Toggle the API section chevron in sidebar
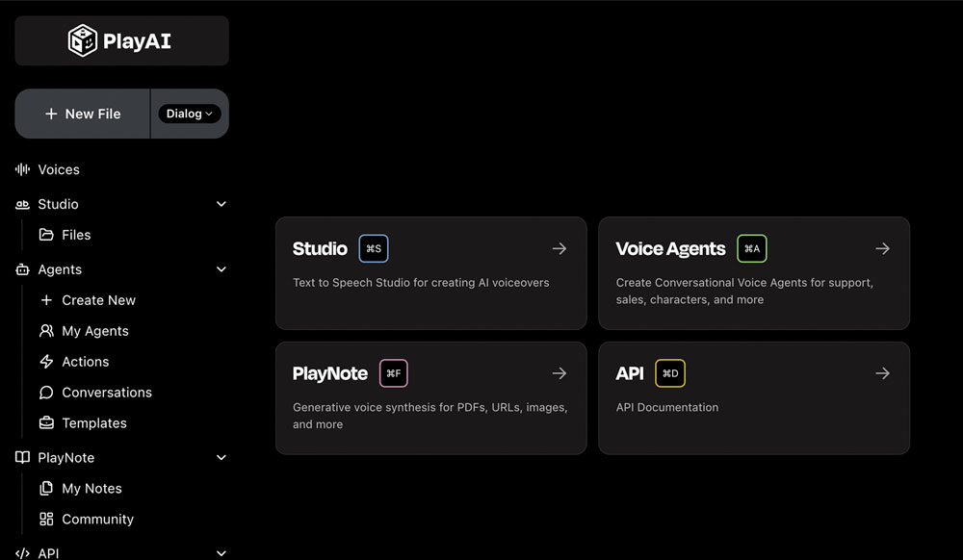Image resolution: width=963 pixels, height=560 pixels. (x=221, y=553)
